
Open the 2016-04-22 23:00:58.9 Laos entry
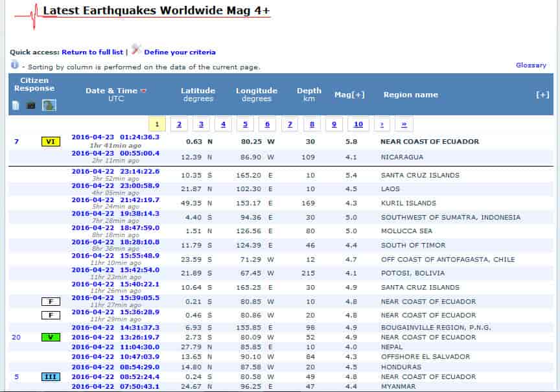(115, 186)
